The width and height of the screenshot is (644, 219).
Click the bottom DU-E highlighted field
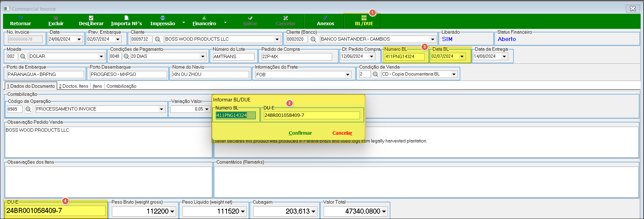coord(55,211)
